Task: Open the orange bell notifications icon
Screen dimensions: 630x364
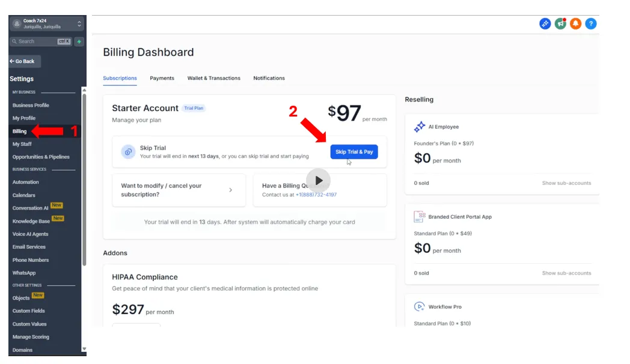Action: 575,23
